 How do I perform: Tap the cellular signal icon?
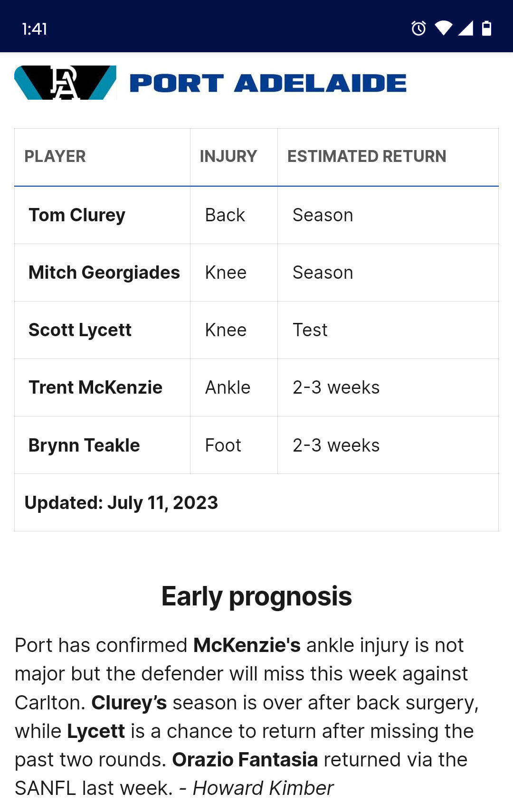tap(465, 28)
